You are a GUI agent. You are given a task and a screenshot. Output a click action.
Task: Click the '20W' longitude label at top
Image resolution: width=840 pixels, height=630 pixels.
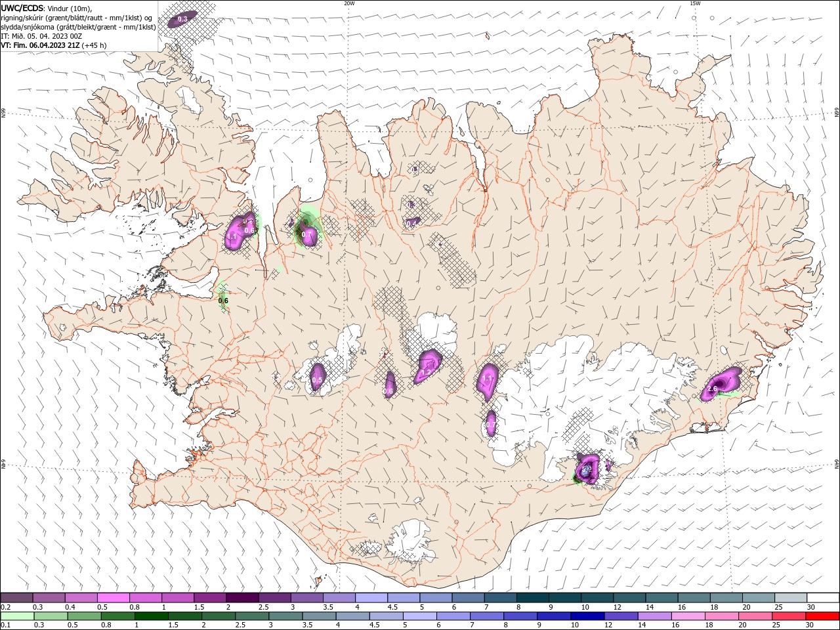tap(349, 3)
